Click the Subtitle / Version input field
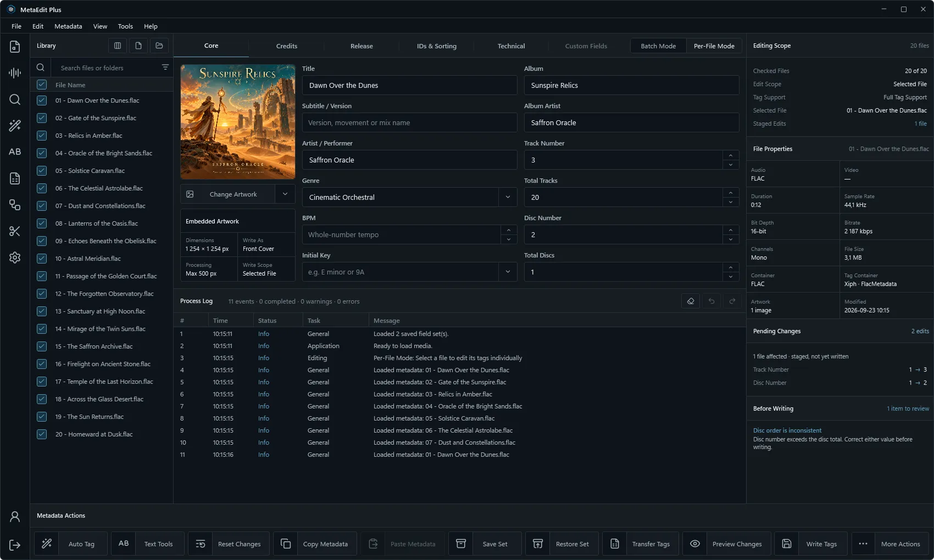Screen dimensions: 934x560 coord(409,122)
